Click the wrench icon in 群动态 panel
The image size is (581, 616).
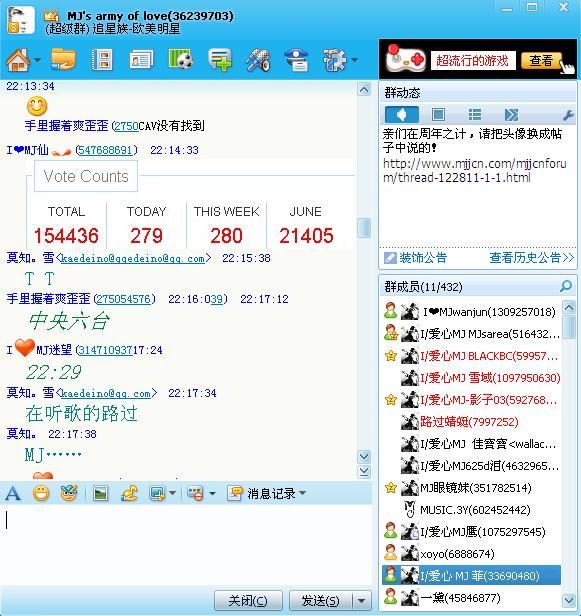pos(568,115)
